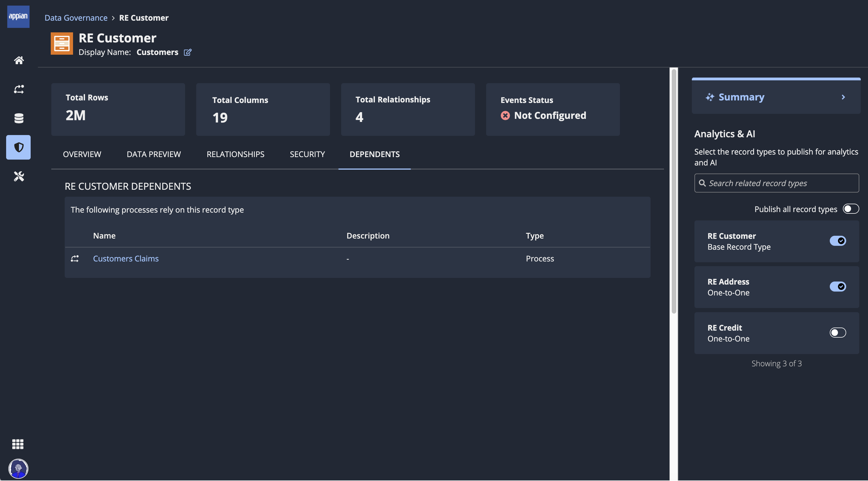The height and width of the screenshot is (481, 868).
Task: Switch to the Data Preview tab
Action: pyautogui.click(x=154, y=154)
